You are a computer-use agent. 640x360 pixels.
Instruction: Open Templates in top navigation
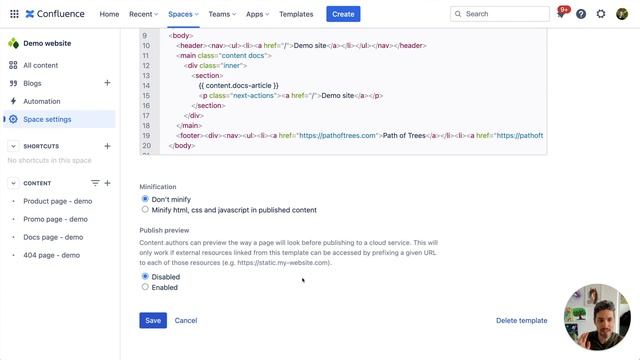[x=296, y=14]
